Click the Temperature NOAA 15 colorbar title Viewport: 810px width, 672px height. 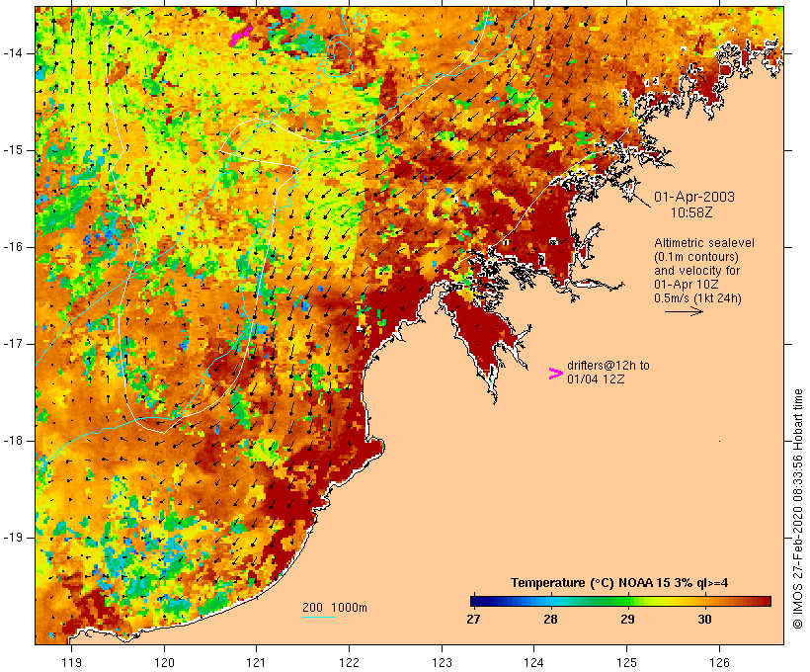[x=619, y=583]
